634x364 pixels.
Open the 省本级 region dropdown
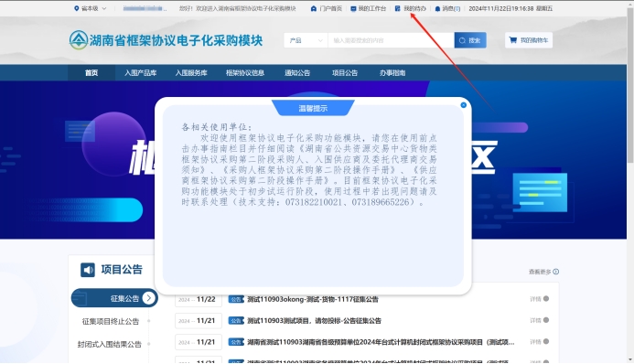click(x=91, y=8)
